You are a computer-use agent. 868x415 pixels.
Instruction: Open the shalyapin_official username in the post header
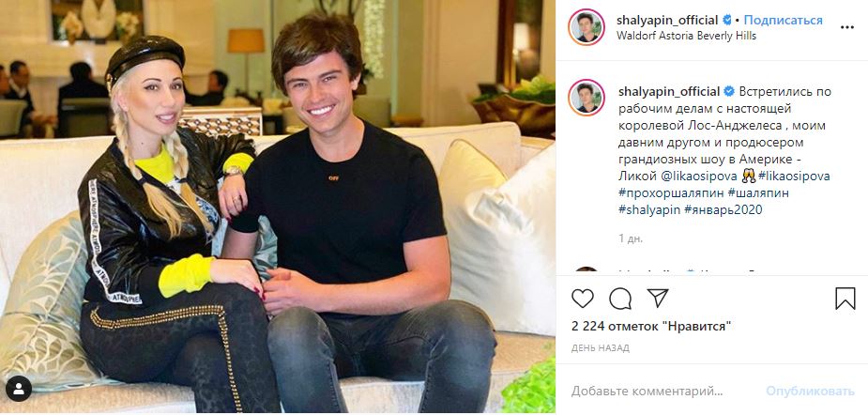coord(667,21)
